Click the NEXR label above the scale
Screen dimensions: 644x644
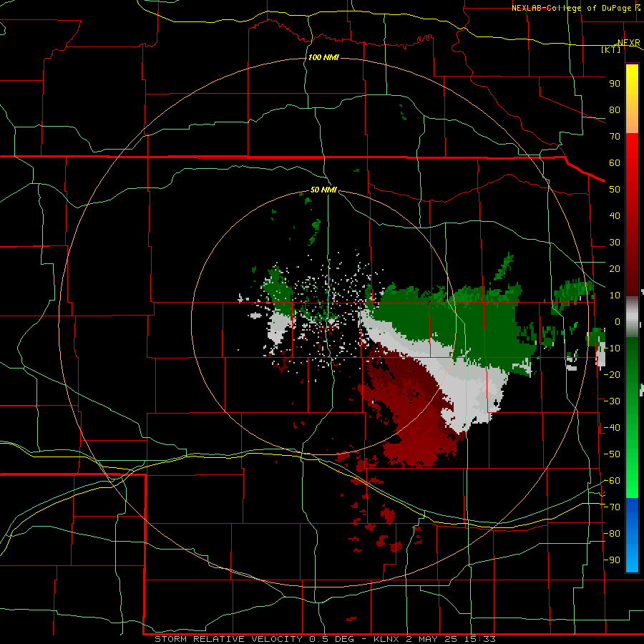629,43
